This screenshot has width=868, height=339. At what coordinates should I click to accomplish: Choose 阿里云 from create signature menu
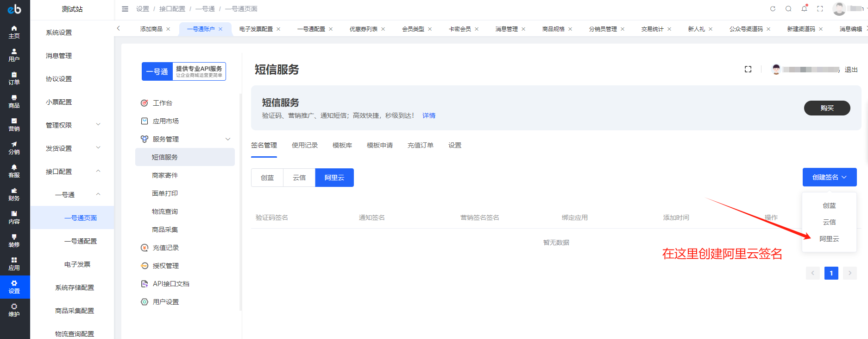tap(829, 239)
